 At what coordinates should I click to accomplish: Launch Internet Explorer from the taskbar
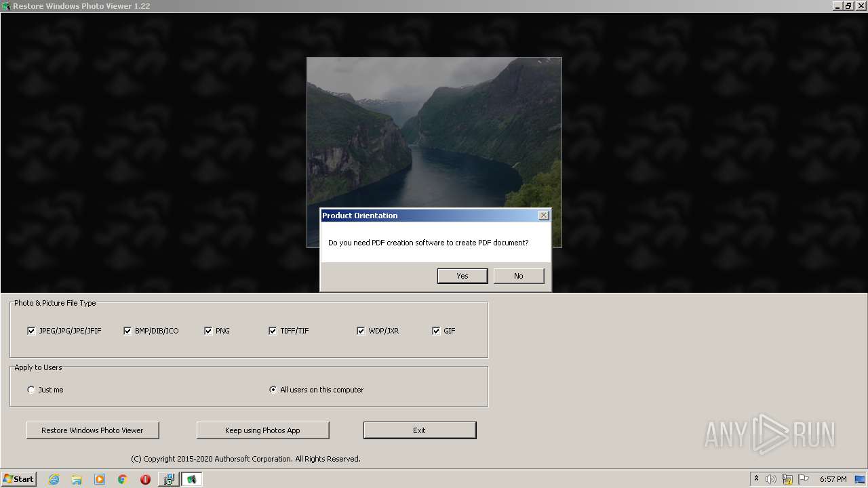pos(54,479)
